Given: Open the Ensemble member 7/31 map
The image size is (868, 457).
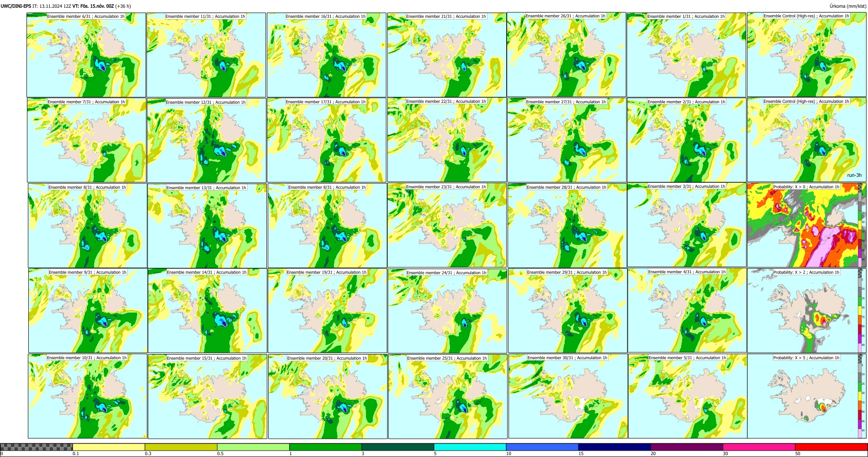Looking at the screenshot, I should click(86, 140).
